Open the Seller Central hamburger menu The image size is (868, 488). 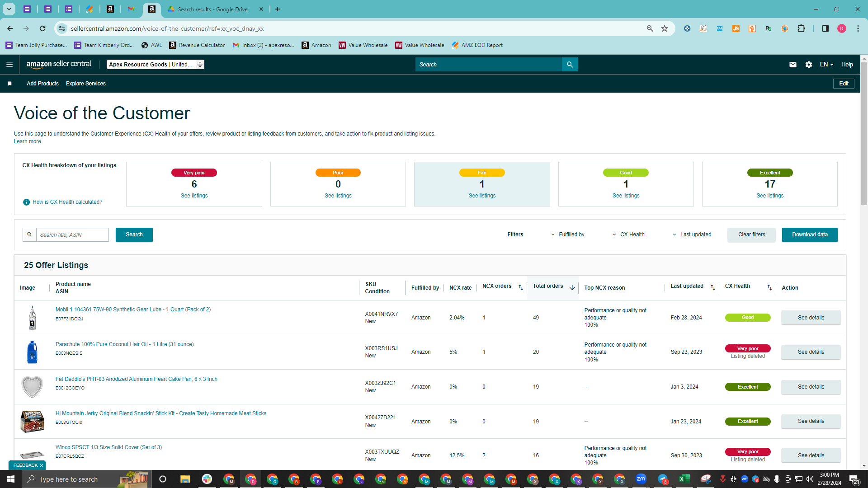(x=9, y=65)
